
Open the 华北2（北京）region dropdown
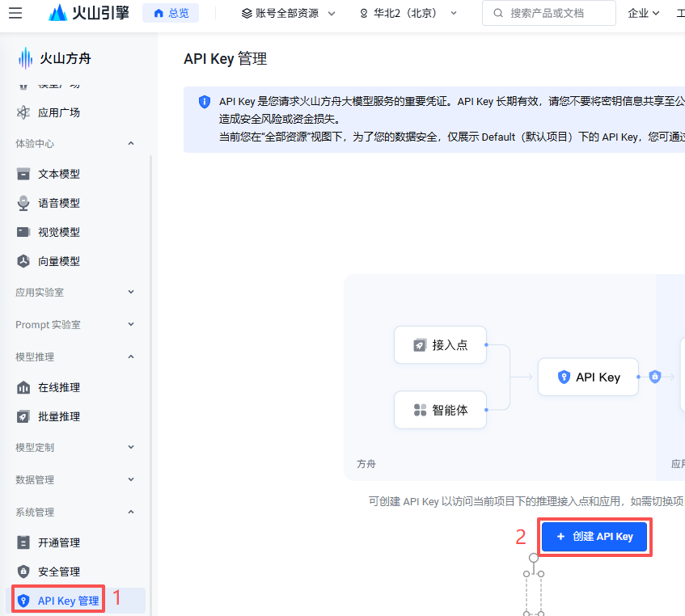point(408,14)
